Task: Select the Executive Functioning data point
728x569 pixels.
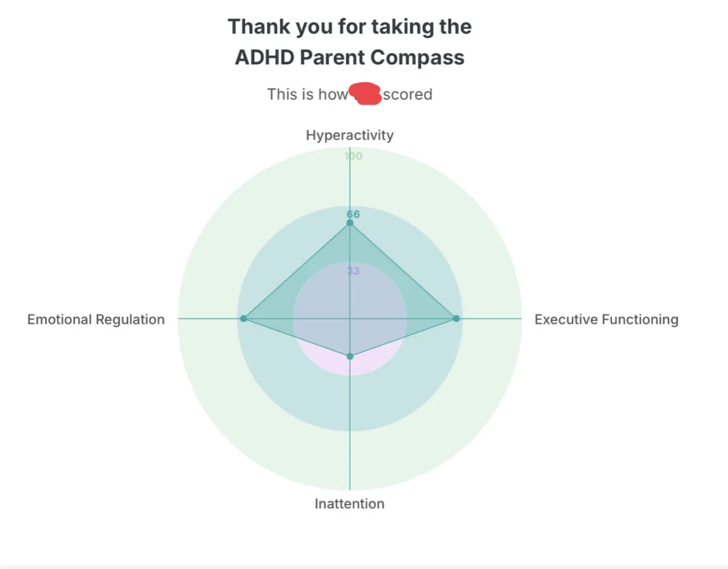Action: (456, 318)
